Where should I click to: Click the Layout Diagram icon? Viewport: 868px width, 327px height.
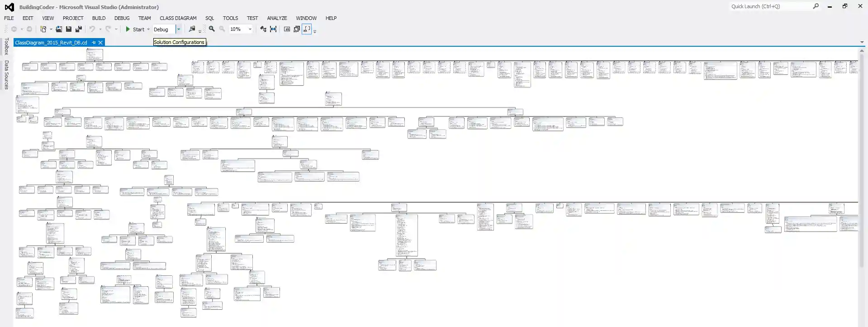(x=263, y=29)
